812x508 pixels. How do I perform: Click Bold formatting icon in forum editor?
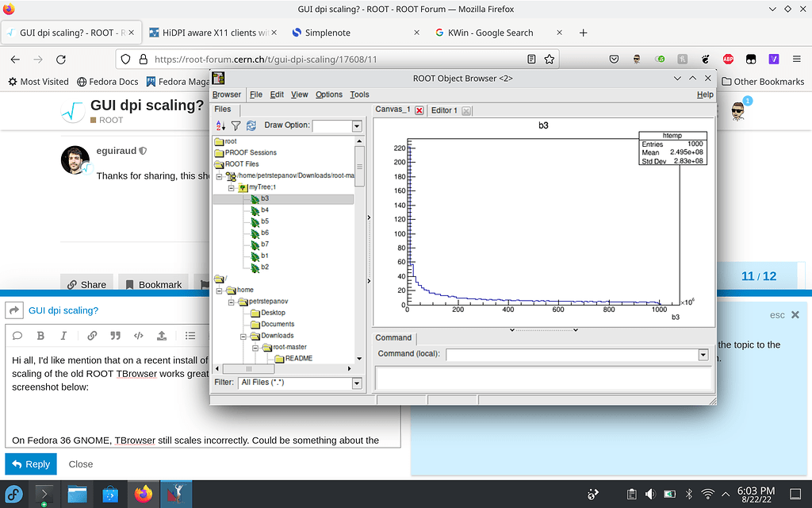pos(40,336)
